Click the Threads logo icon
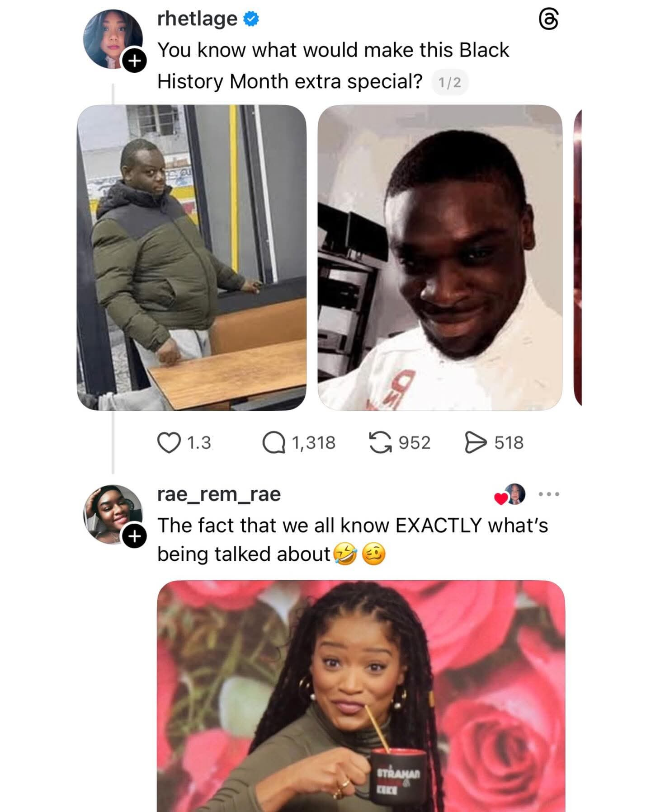The width and height of the screenshot is (651, 812). [x=548, y=20]
